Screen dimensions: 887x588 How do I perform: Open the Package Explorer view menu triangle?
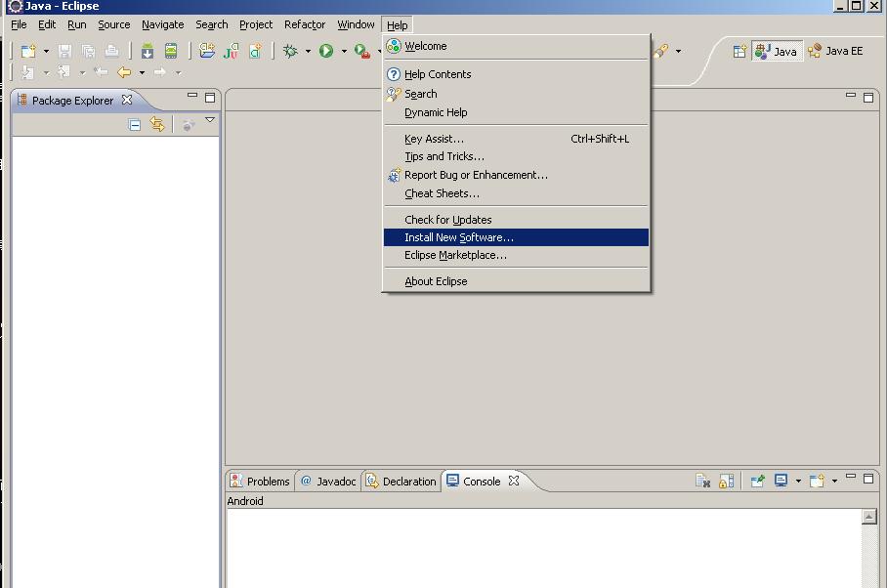click(210, 120)
